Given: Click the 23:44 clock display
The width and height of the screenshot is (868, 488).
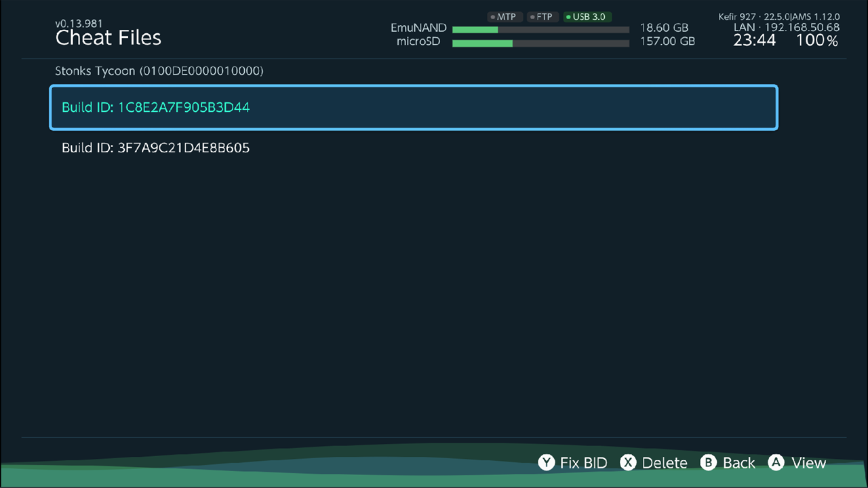Looking at the screenshot, I should pos(754,41).
